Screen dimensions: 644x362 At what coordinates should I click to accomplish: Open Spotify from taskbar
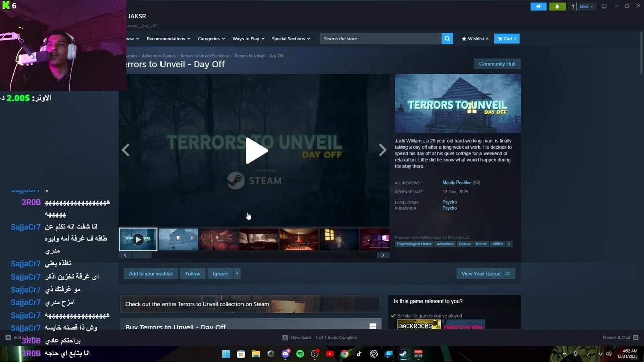pyautogui.click(x=300, y=354)
